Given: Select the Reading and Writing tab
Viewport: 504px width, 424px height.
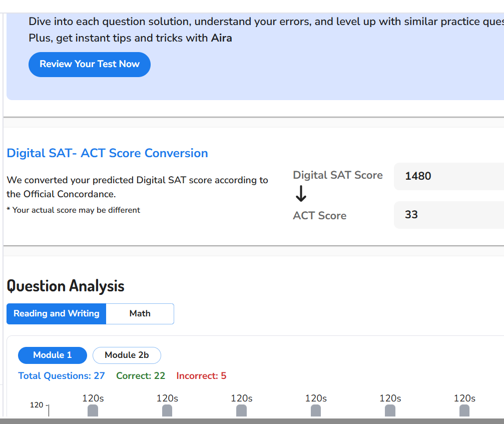Looking at the screenshot, I should coord(56,313).
